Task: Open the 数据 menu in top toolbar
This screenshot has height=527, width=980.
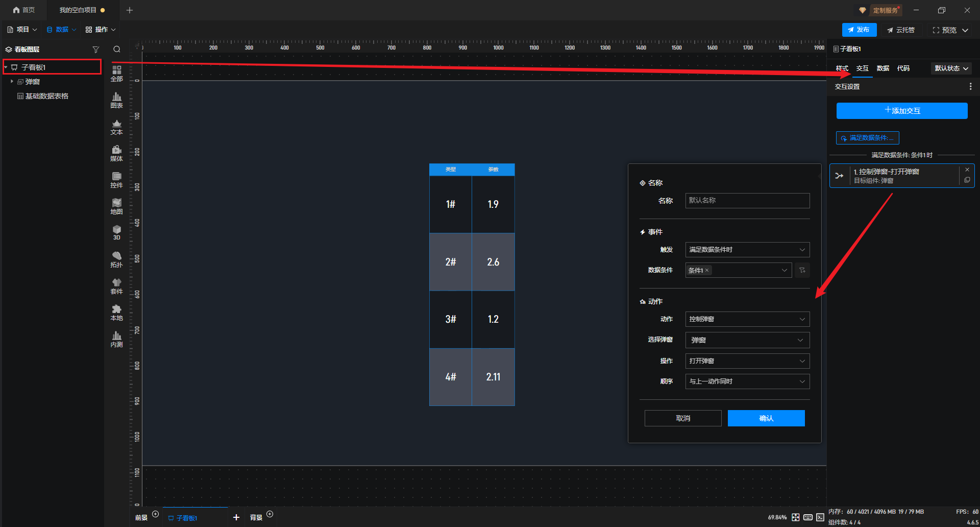Action: click(x=61, y=30)
